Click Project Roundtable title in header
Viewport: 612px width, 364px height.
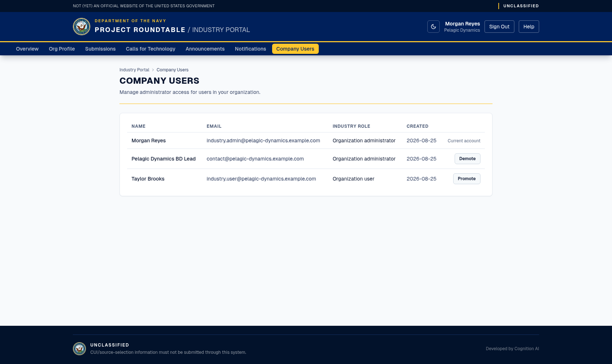[x=140, y=30]
